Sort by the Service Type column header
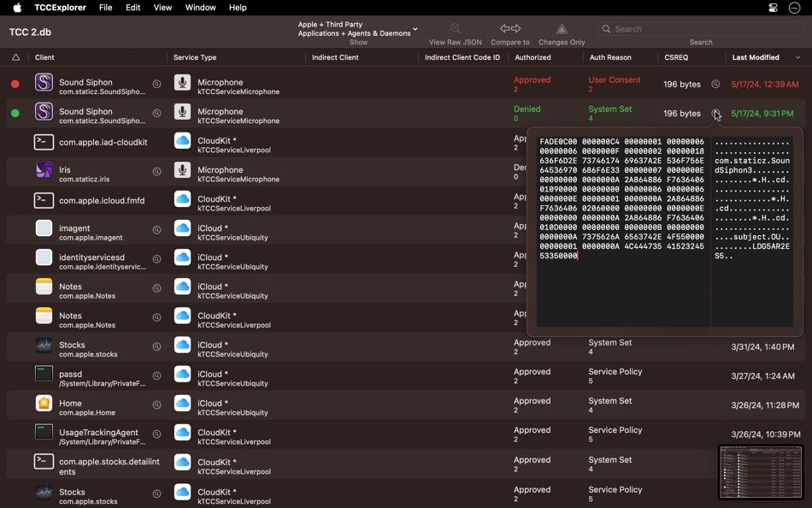812x508 pixels. [x=195, y=57]
